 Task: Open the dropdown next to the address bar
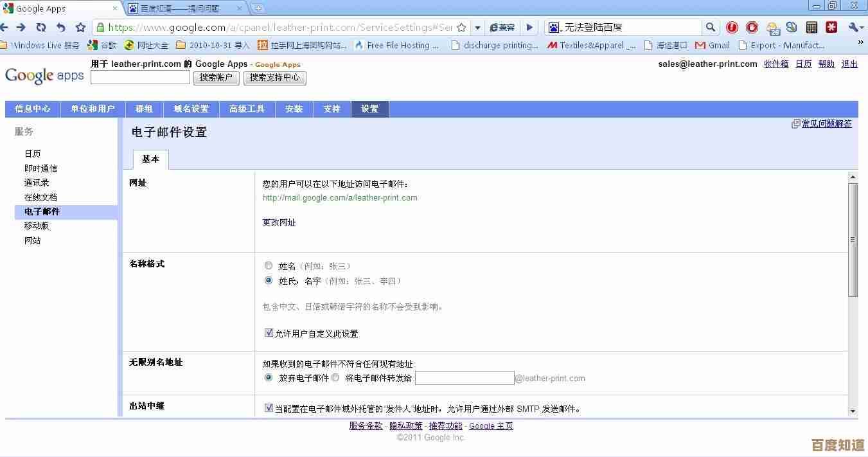478,28
